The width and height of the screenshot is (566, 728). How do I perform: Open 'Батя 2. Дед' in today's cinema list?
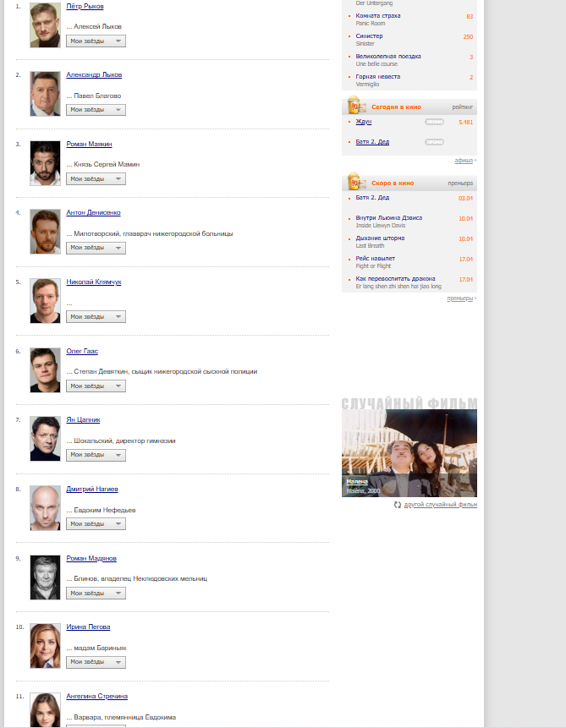372,142
